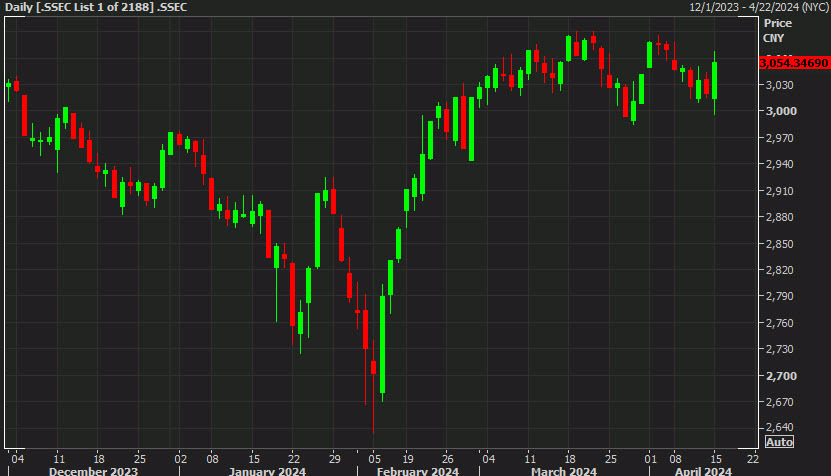Click the date range 12/1/2023 - 4/22/2024 label
831x476 pixels.
coord(759,7)
